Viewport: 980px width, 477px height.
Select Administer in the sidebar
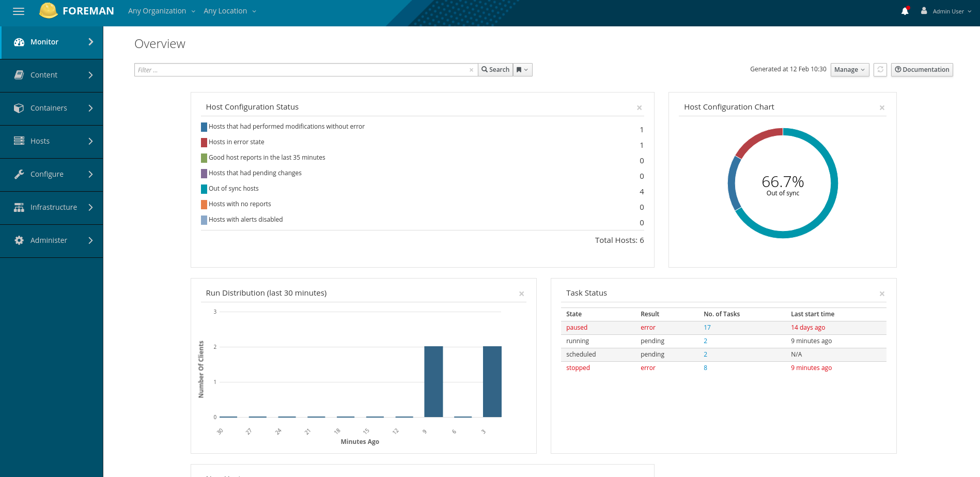52,240
